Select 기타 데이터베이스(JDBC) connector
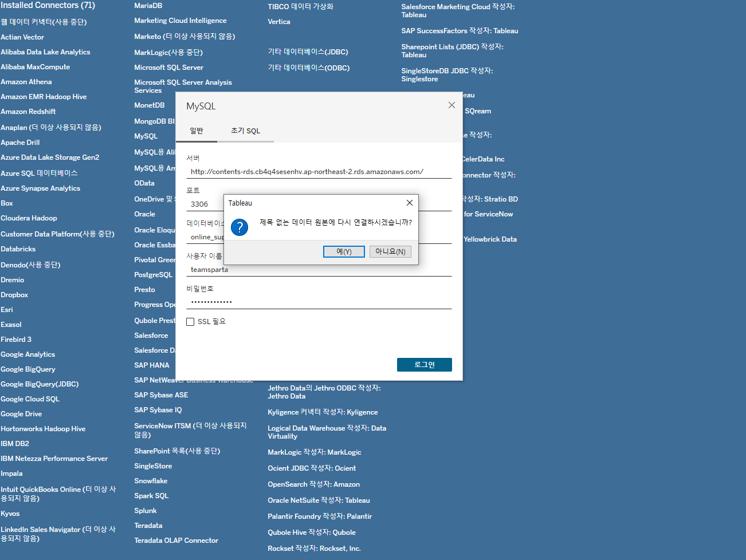746x560 pixels. 308,52
